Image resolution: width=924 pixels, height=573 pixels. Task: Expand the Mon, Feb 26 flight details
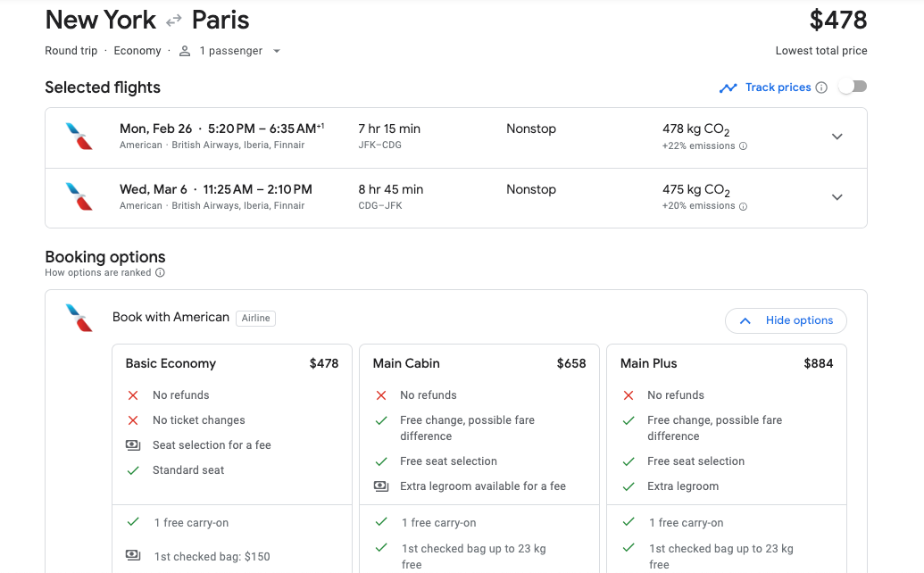coord(837,137)
